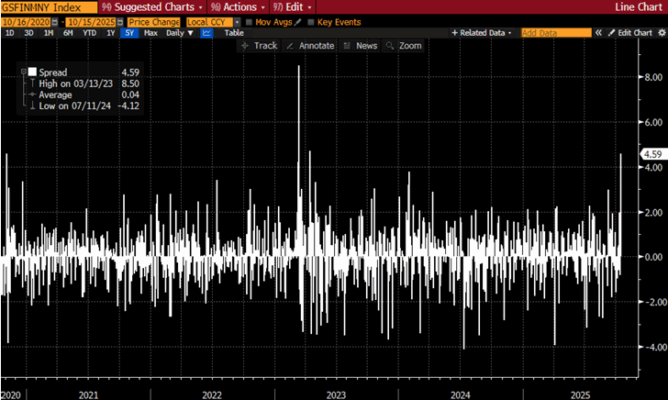Open start date calendar picker

pos(57,20)
